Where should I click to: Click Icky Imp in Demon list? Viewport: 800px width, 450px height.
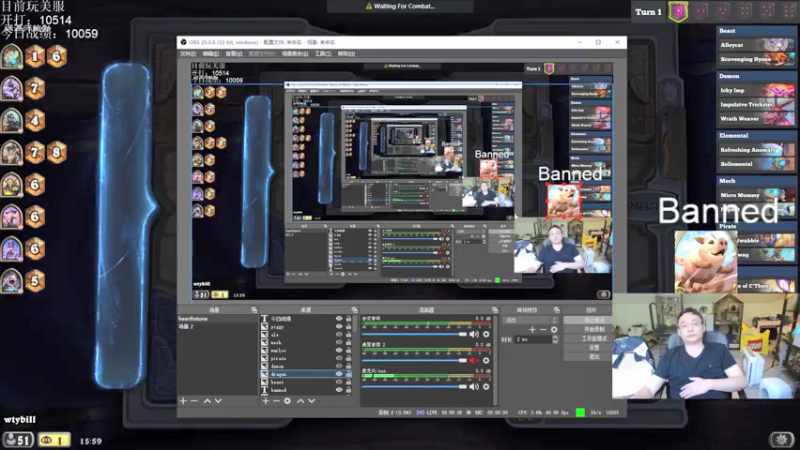pyautogui.click(x=757, y=90)
